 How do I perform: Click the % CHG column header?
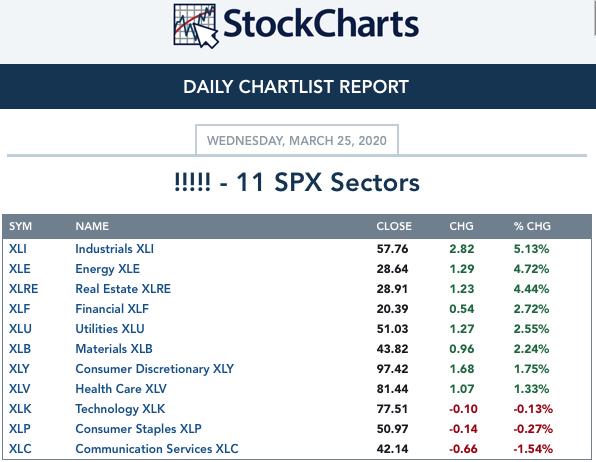point(532,226)
